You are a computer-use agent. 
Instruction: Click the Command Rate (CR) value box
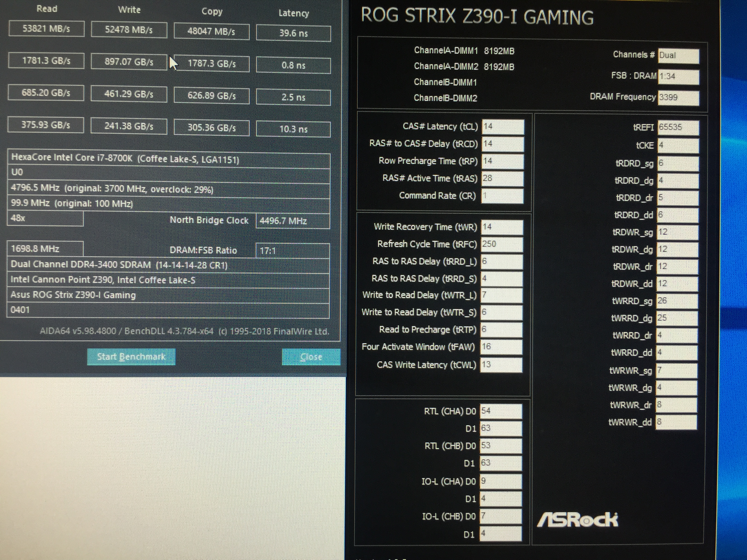tap(502, 196)
